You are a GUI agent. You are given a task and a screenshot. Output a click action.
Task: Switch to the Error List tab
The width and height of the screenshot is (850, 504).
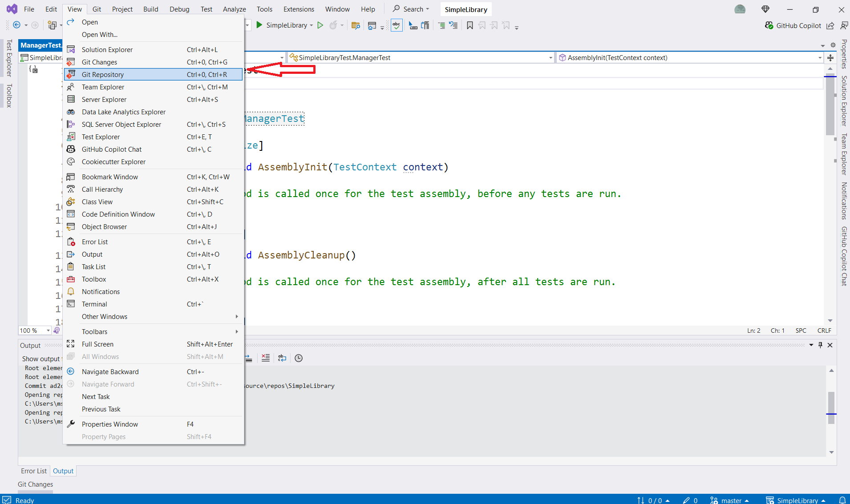tap(34, 471)
